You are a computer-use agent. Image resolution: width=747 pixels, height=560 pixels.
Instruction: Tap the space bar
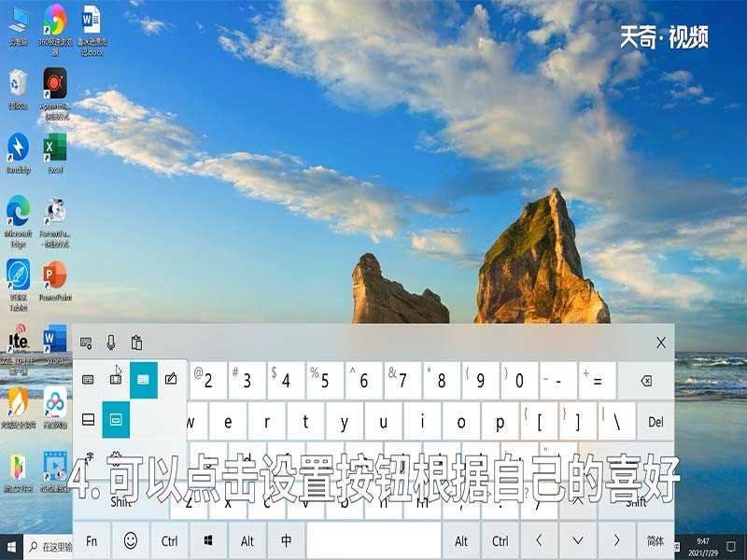pos(373,540)
